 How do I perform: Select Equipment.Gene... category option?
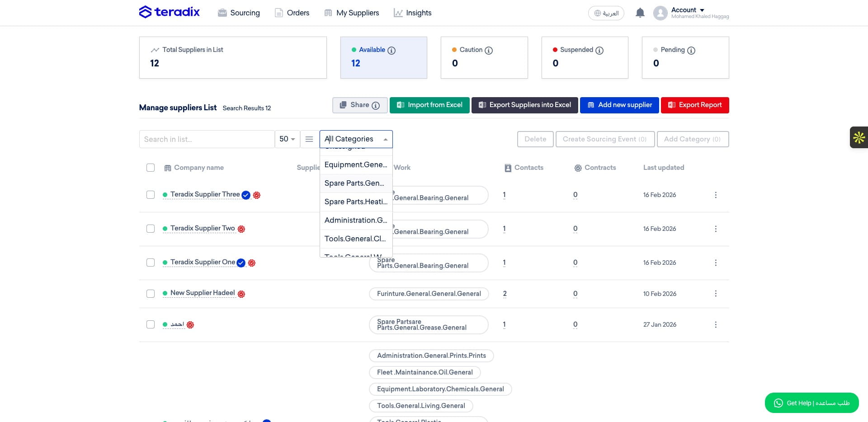(x=356, y=165)
